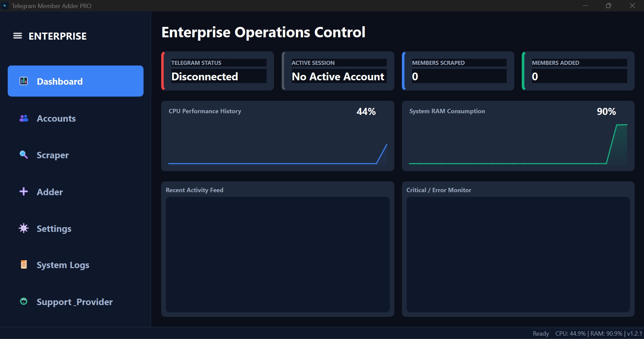Toggle the hamburger menu icon
This screenshot has width=644, height=339.
coord(17,36)
